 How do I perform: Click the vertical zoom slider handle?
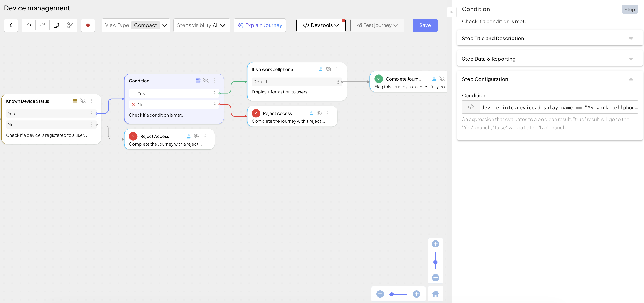[436, 262]
